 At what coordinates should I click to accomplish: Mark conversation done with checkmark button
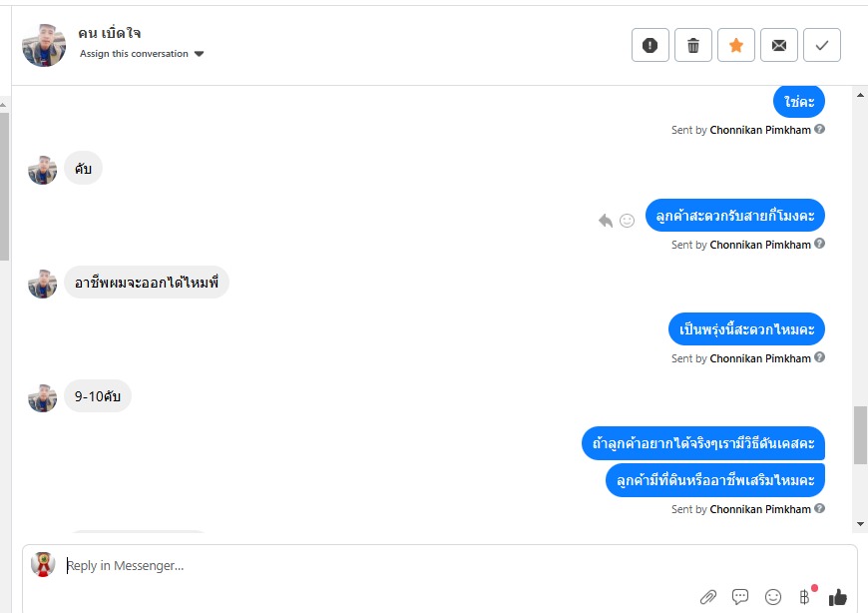[822, 45]
